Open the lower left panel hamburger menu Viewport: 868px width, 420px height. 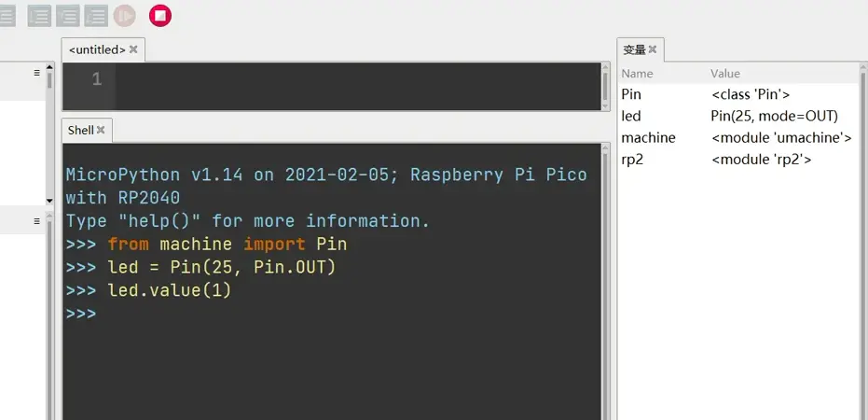(x=37, y=221)
